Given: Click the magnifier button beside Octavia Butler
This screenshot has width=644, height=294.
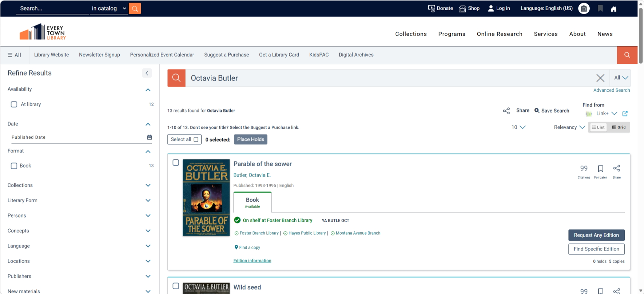Looking at the screenshot, I should [176, 78].
